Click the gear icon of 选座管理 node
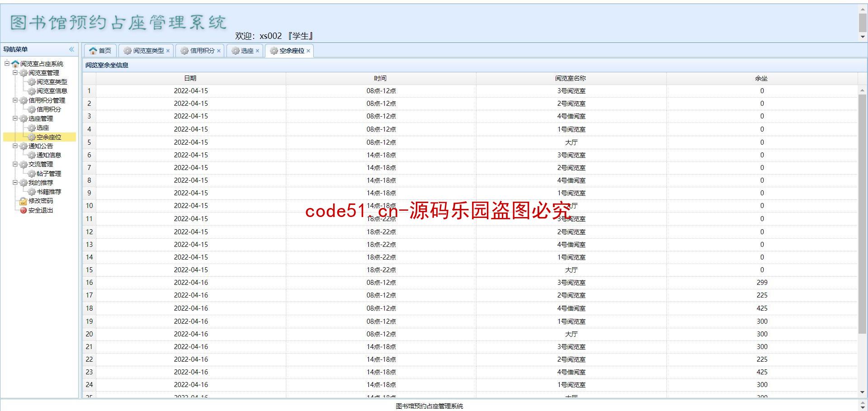Screen dimensions: 868x411 click(x=24, y=118)
